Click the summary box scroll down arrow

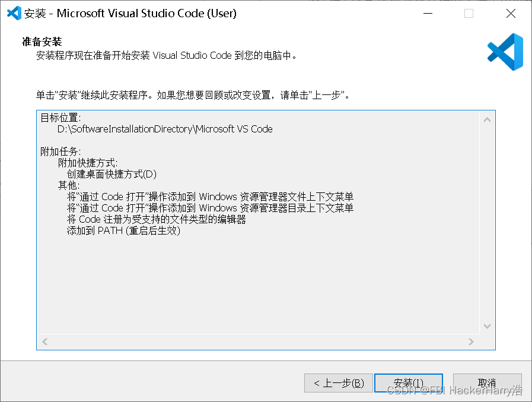(487, 326)
